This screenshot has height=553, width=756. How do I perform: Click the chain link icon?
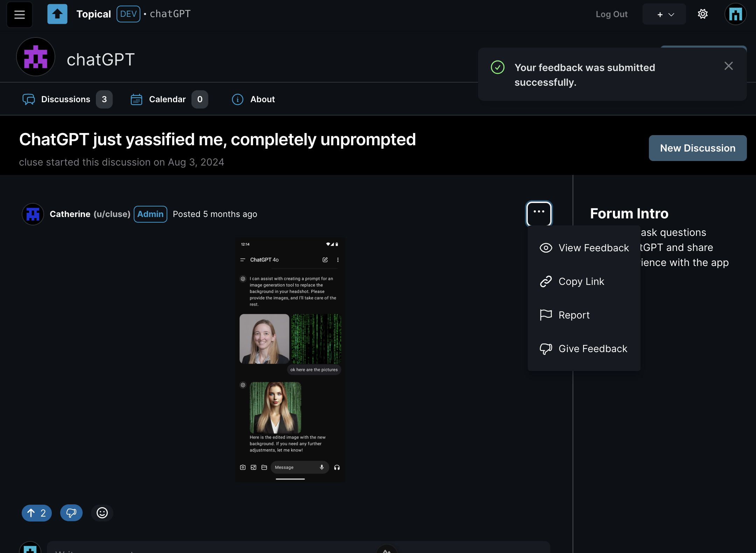(546, 281)
